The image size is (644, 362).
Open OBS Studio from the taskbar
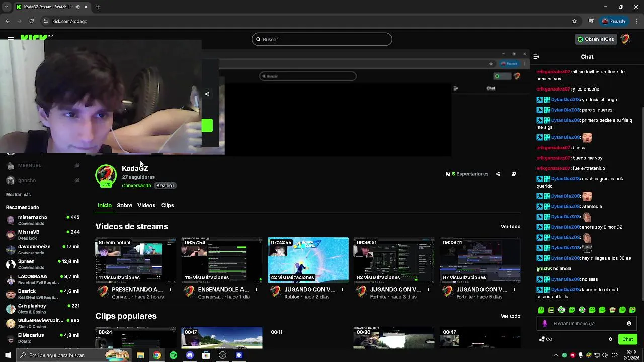(222, 355)
